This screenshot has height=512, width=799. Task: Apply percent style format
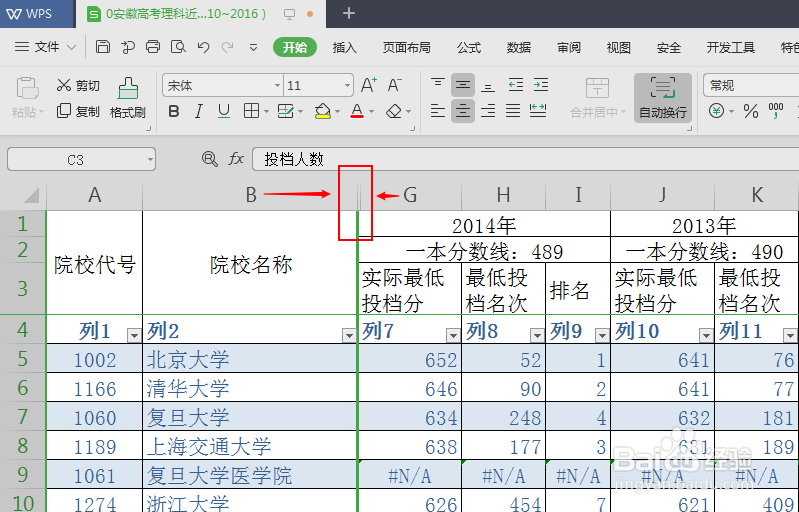(x=751, y=111)
